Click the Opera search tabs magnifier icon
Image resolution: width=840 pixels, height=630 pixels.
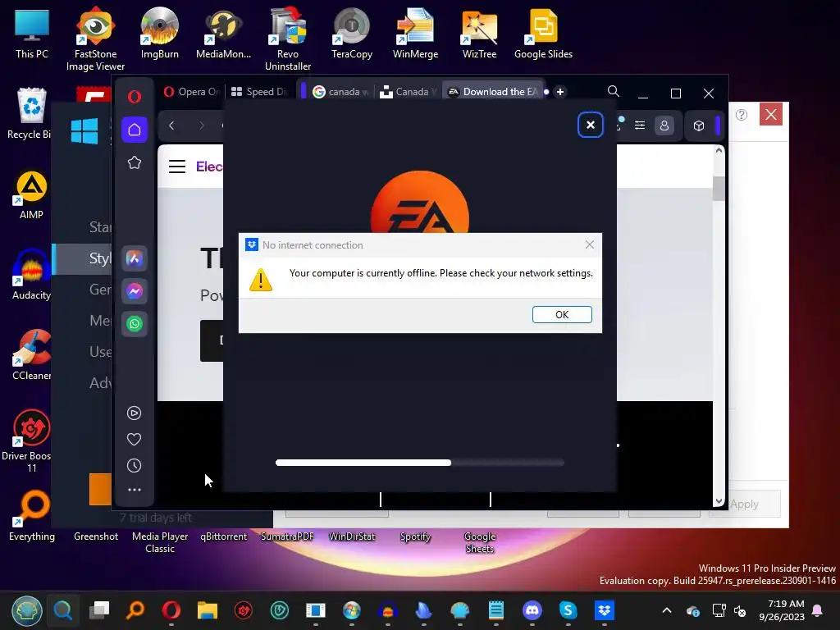(614, 92)
